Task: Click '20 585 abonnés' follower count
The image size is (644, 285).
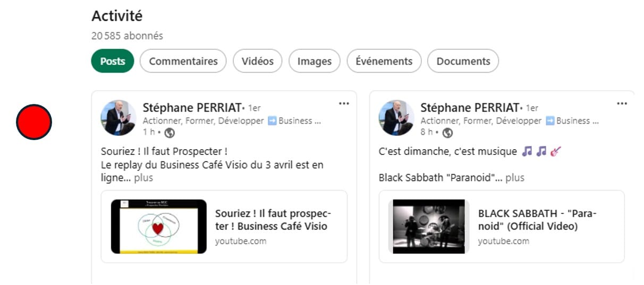Action: click(127, 36)
